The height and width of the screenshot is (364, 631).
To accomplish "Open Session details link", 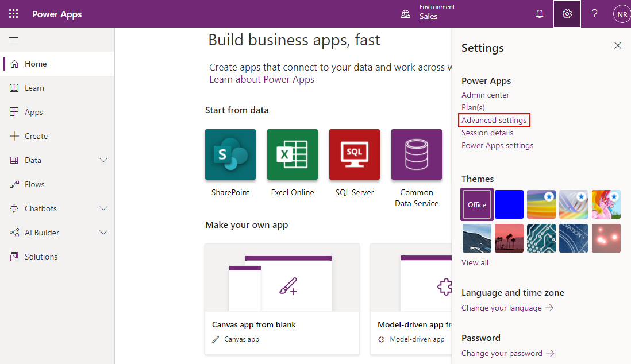I will coord(487,133).
